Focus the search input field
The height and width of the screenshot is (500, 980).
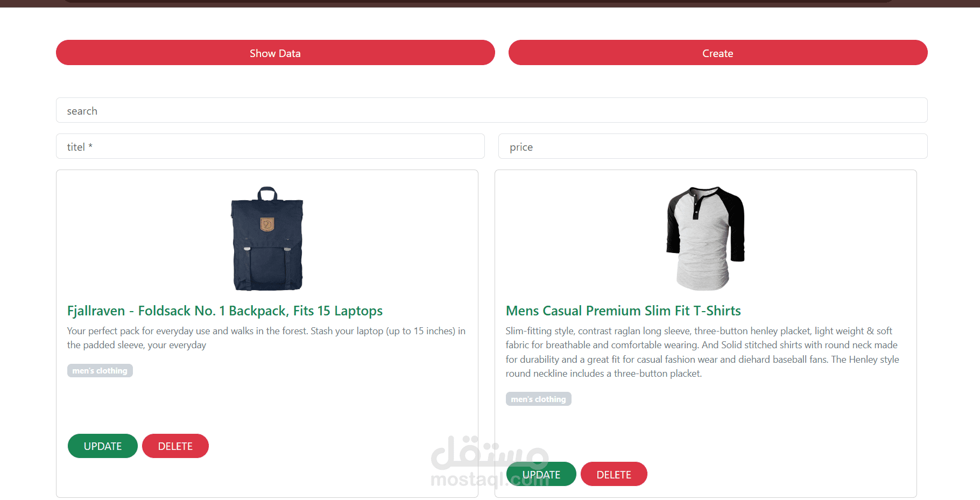coord(491,110)
